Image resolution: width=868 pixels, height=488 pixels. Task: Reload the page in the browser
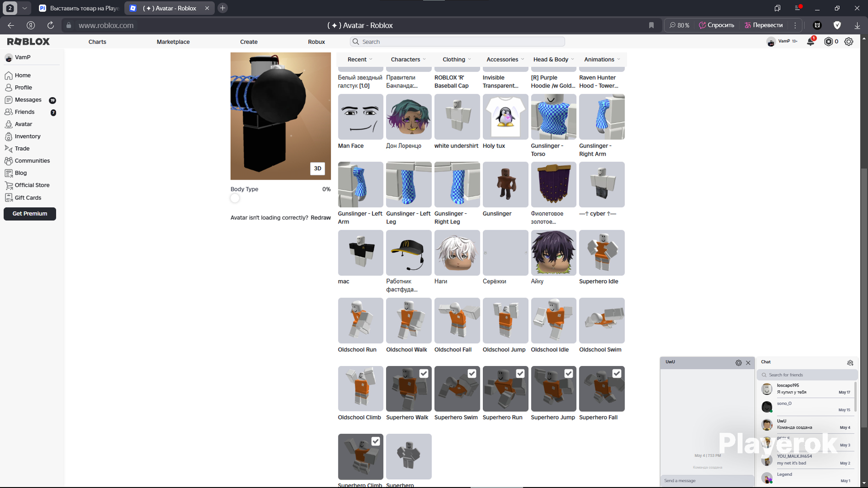pyautogui.click(x=50, y=25)
